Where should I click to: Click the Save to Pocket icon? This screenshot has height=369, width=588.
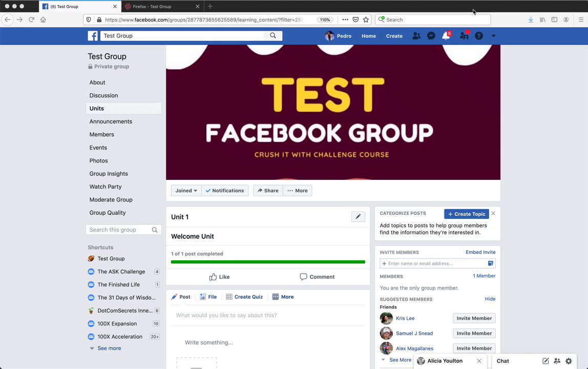click(355, 19)
